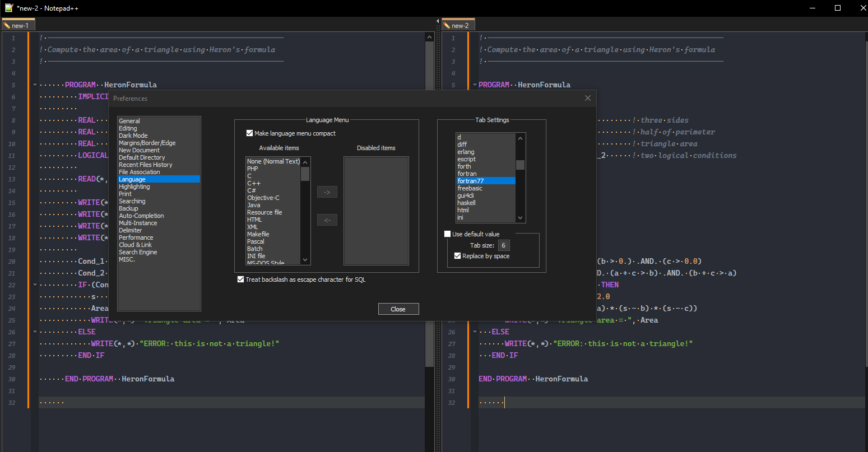This screenshot has height=452, width=868.
Task: Select diff in Tab Settings language list
Action: (486, 145)
